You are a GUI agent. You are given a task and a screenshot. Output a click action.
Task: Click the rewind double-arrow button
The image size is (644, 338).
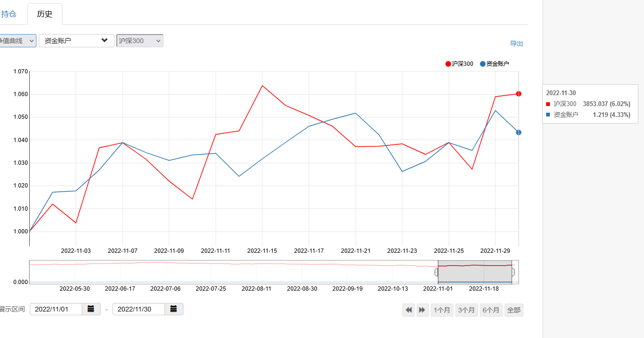(x=409, y=310)
